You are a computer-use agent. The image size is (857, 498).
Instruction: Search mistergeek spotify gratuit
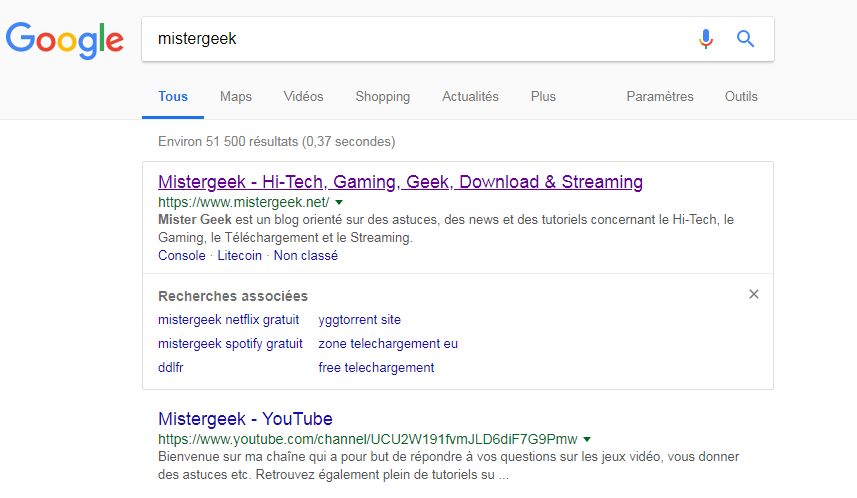[230, 343]
